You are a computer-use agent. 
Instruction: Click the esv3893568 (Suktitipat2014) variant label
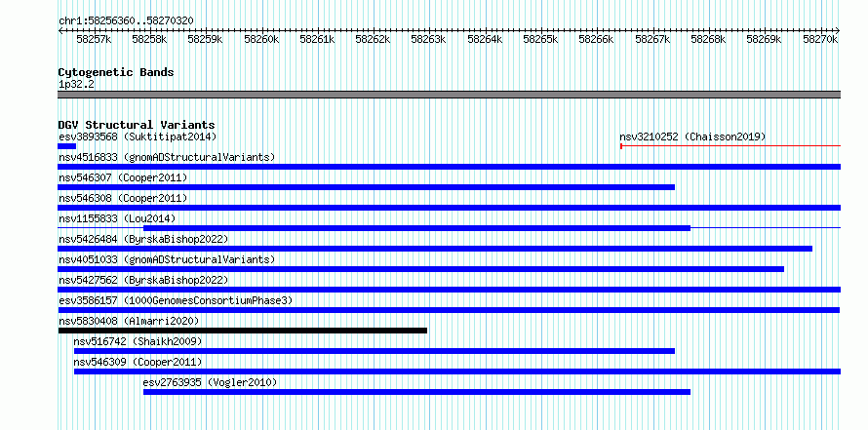[138, 137]
